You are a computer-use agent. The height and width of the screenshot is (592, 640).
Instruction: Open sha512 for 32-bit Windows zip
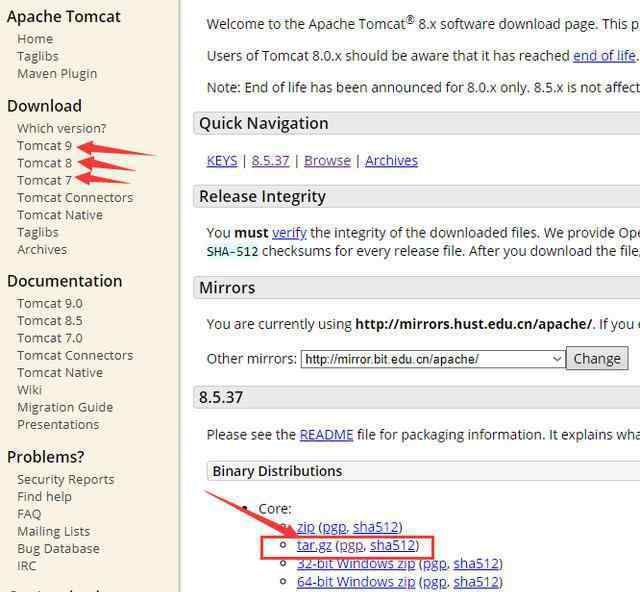pyautogui.click(x=476, y=563)
